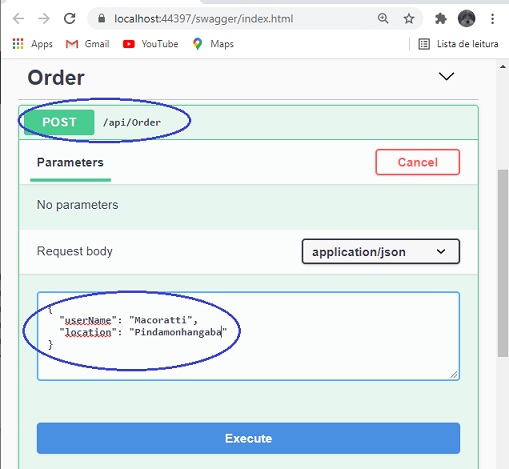This screenshot has height=469, width=509.
Task: Open the user profile avatar
Action: (x=466, y=18)
